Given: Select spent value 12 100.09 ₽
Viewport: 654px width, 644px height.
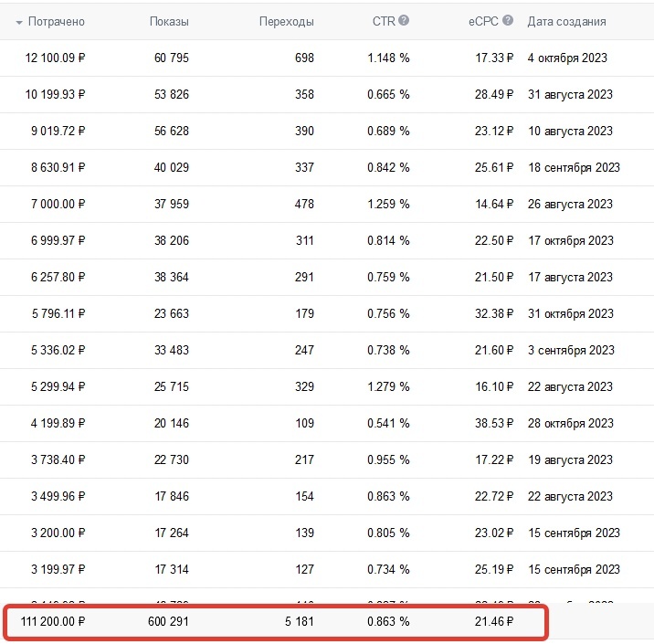Looking at the screenshot, I should (x=55, y=58).
